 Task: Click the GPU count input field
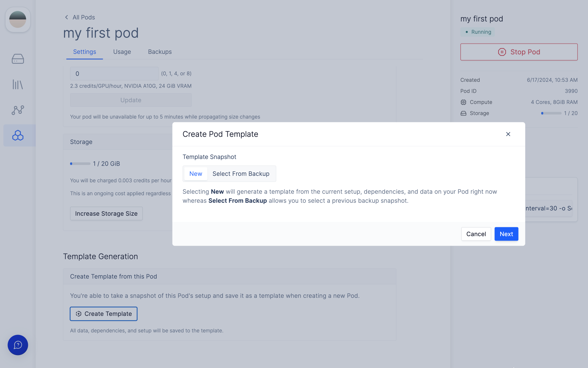[114, 74]
